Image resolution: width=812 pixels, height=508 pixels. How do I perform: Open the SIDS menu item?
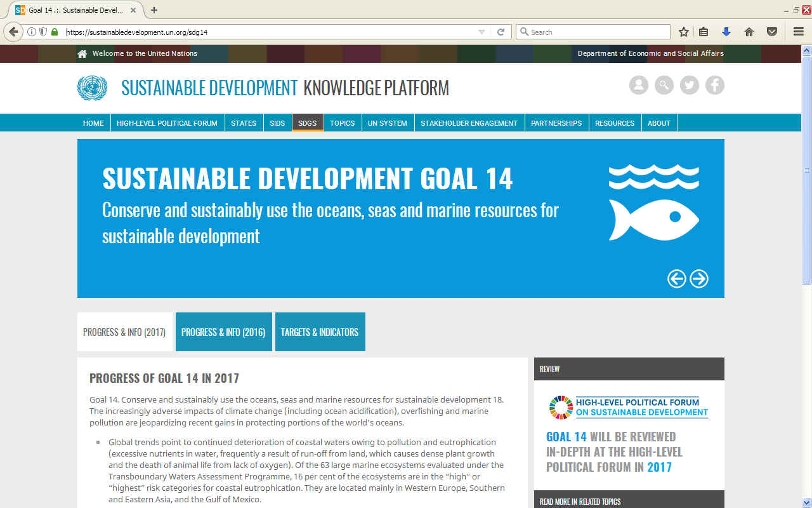coord(277,123)
